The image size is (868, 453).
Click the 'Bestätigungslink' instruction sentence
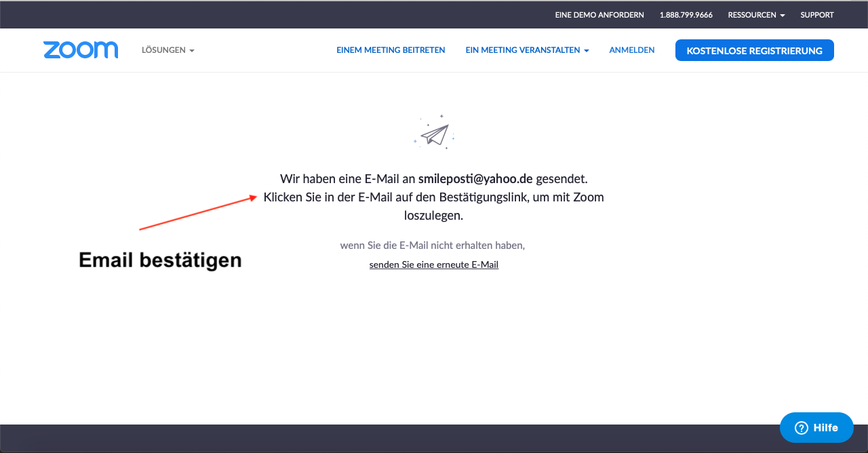tap(433, 197)
